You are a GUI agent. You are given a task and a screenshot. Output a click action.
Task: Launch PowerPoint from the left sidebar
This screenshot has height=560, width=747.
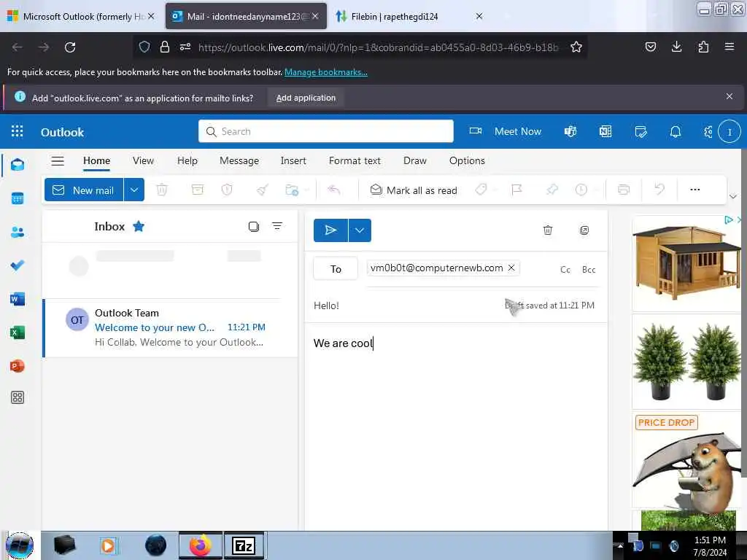[x=18, y=366]
